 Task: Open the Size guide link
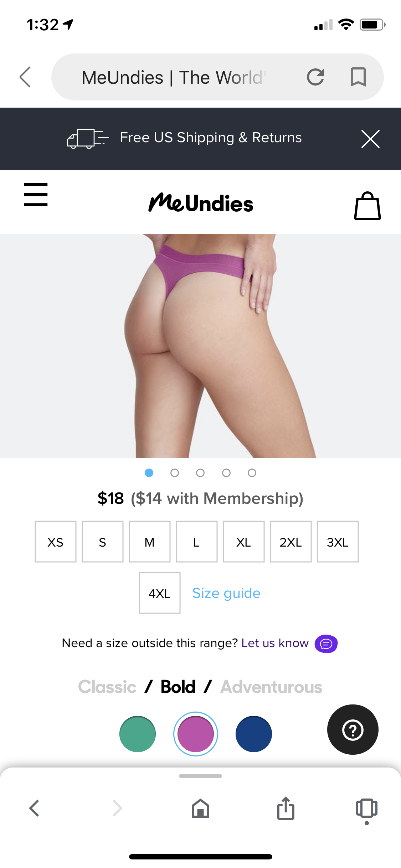(x=226, y=593)
